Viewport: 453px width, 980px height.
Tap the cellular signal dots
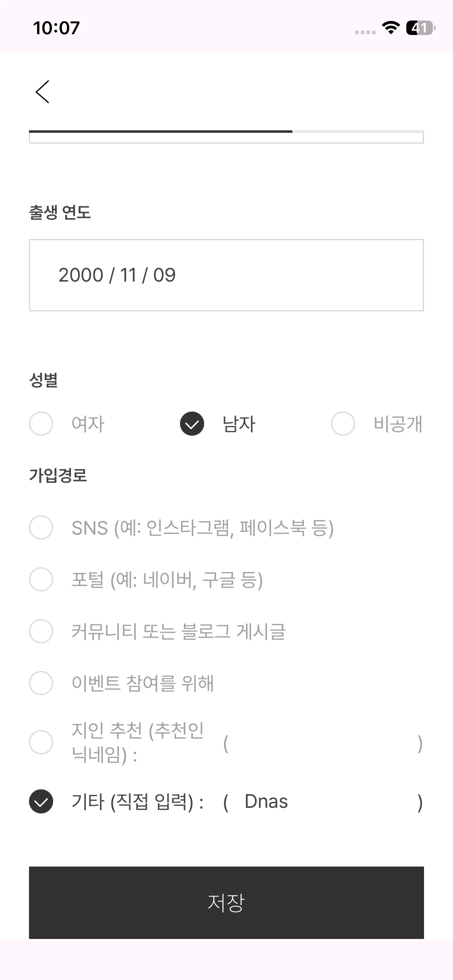(x=365, y=32)
